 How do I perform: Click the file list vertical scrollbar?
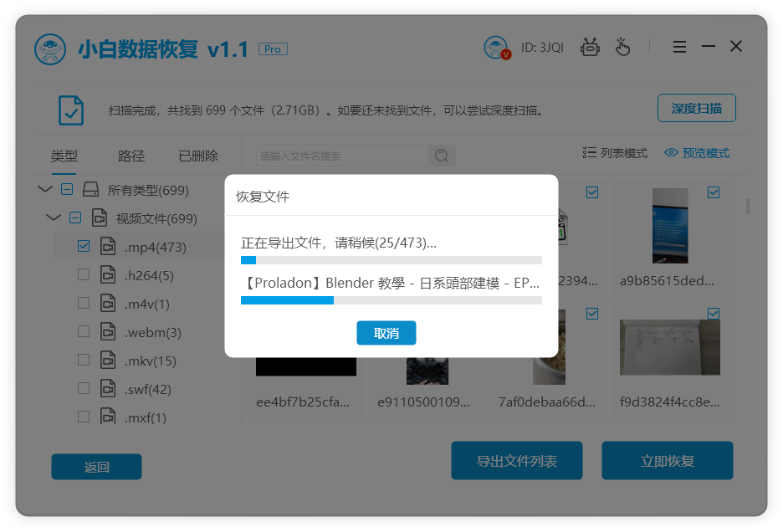pyautogui.click(x=748, y=207)
